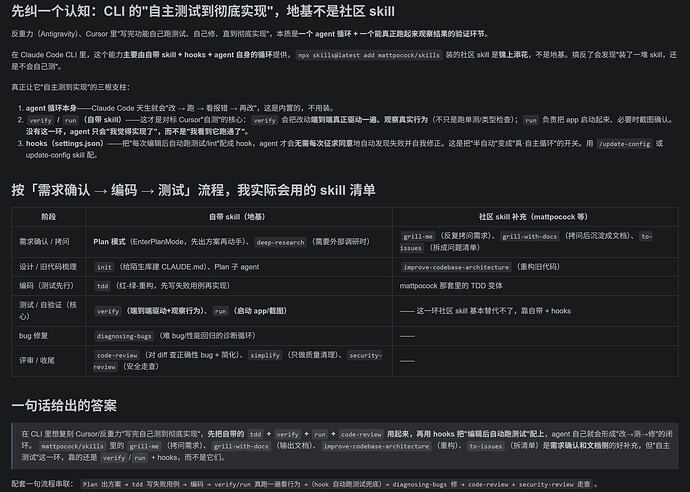This screenshot has width=690, height=492.
Task: Click the 社区 skill 补充 column header
Action: click(533, 217)
